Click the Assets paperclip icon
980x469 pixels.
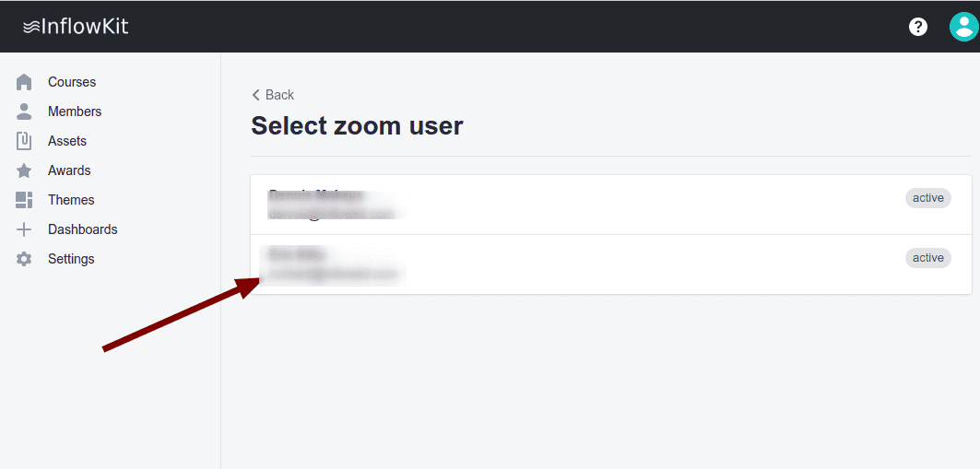pos(24,141)
